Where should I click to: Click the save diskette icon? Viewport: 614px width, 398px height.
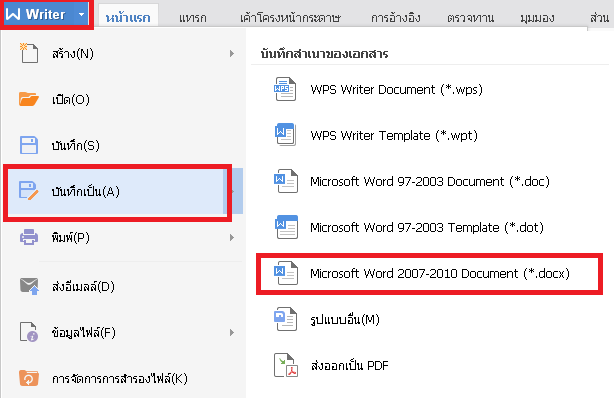pos(29,145)
